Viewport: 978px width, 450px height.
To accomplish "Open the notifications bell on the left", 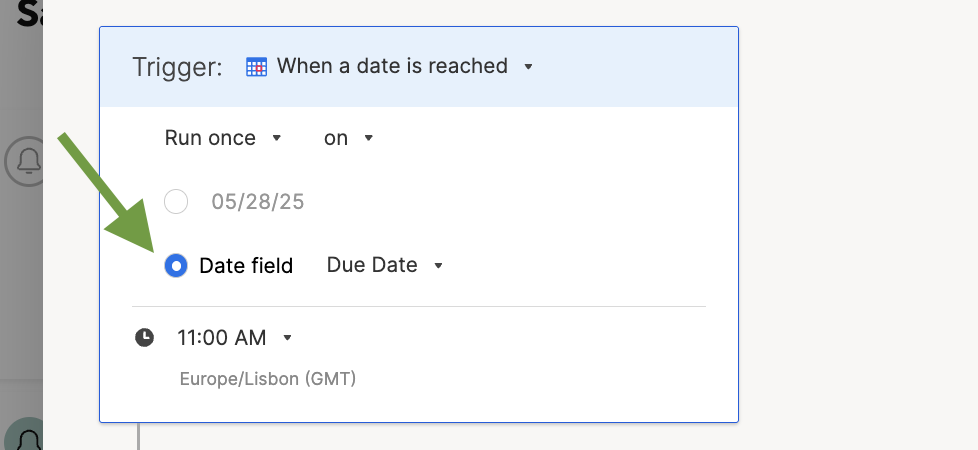I will coord(24,161).
